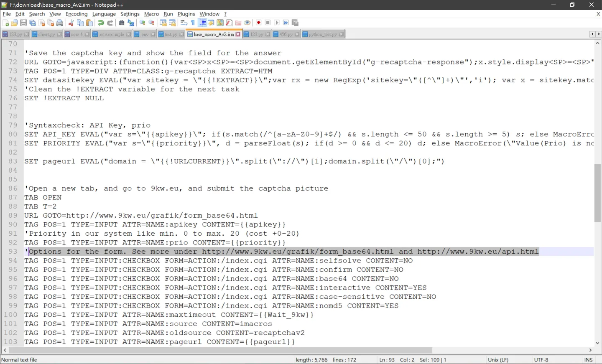Viewport: 602px width, 364px height.
Task: Open the Encoding menu
Action: 77,14
